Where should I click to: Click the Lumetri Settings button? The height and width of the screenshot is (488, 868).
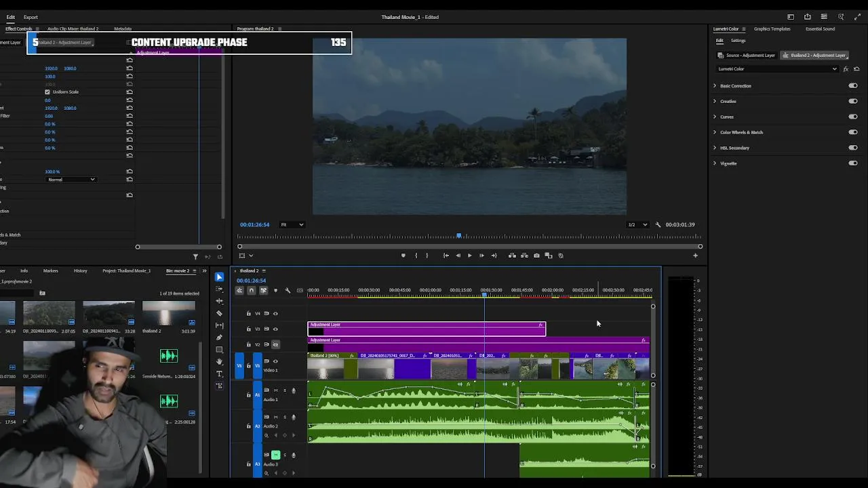pyautogui.click(x=738, y=41)
